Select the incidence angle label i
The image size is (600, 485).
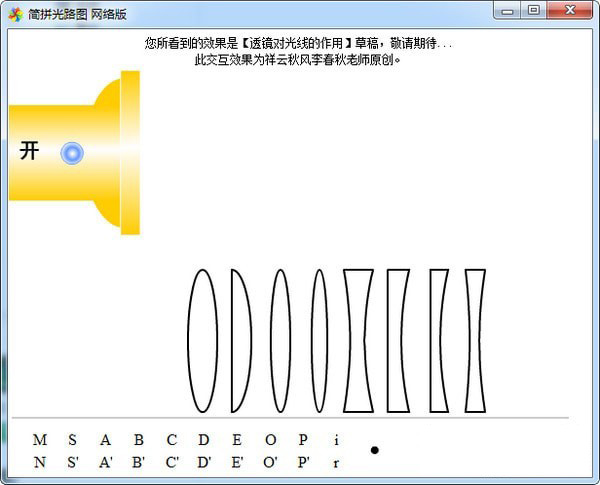tap(336, 440)
